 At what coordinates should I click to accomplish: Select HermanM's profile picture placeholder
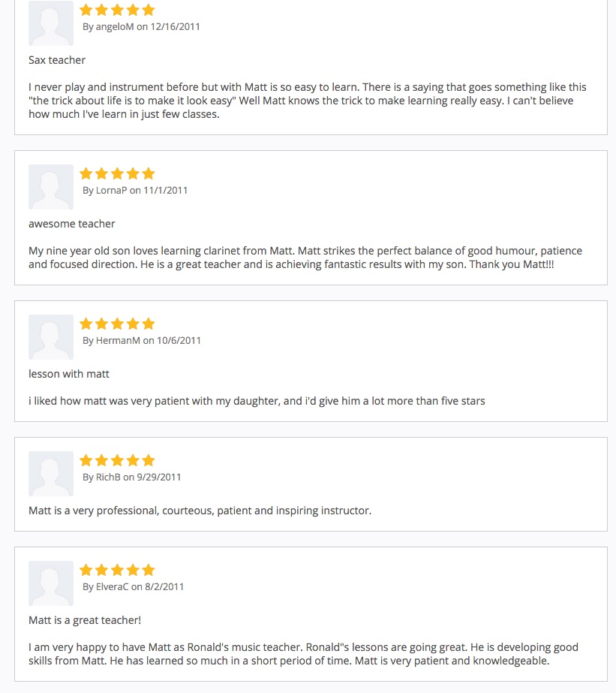51,337
